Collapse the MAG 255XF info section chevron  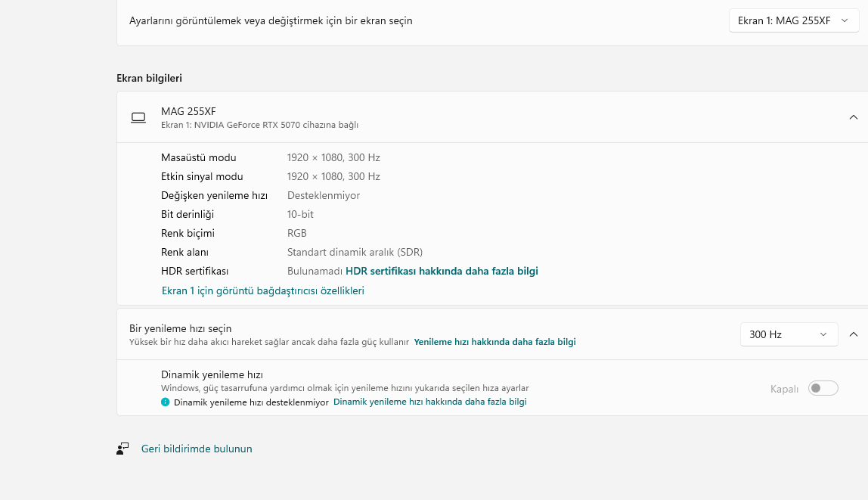(x=853, y=117)
